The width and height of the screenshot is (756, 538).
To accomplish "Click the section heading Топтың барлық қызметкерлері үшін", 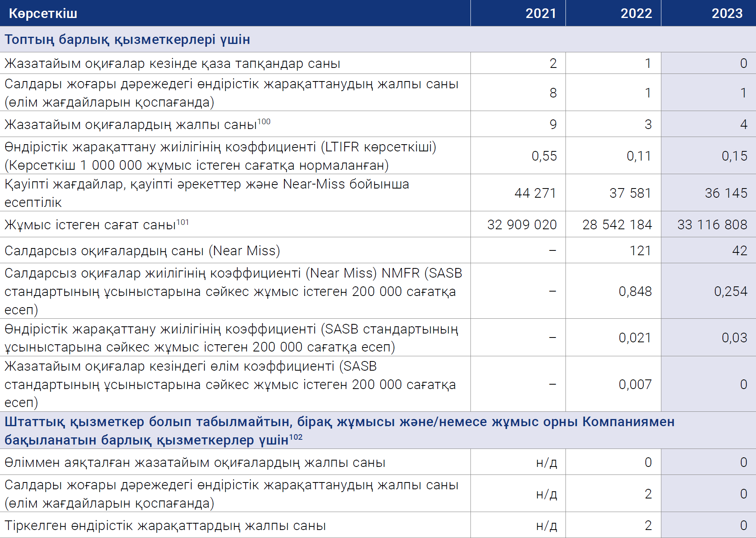I will coord(127,40).
